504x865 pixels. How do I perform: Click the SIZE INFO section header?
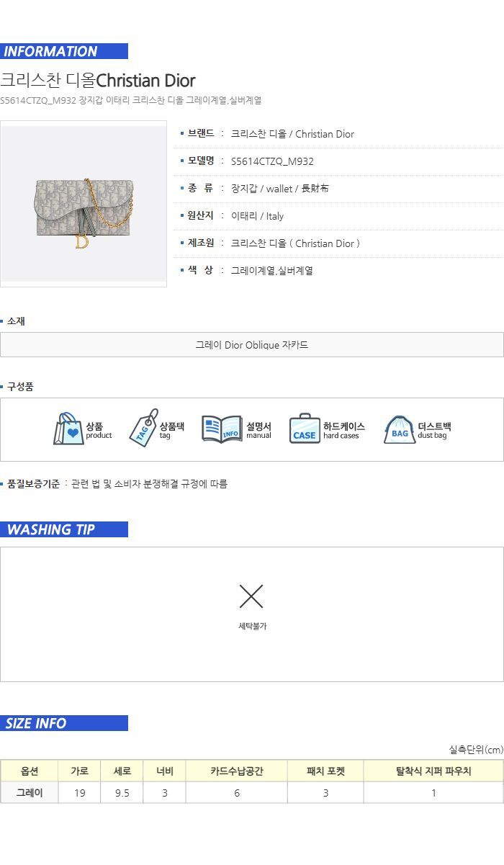point(64,723)
